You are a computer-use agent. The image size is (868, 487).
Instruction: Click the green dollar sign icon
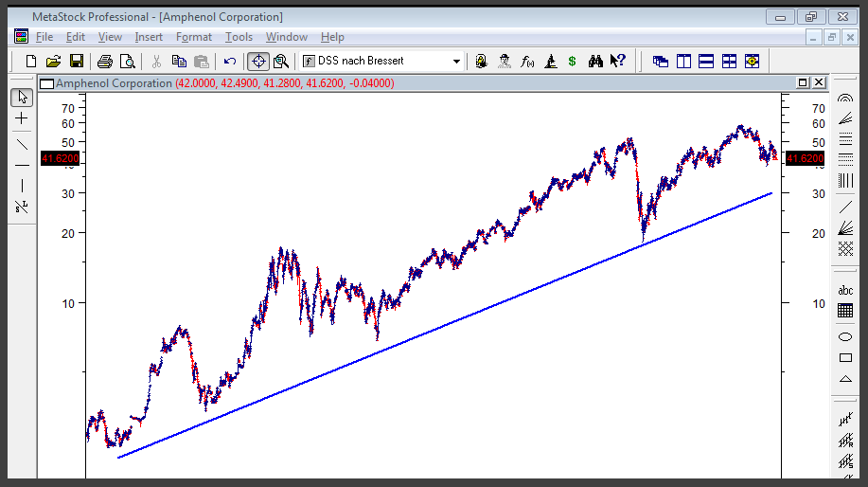click(x=573, y=61)
